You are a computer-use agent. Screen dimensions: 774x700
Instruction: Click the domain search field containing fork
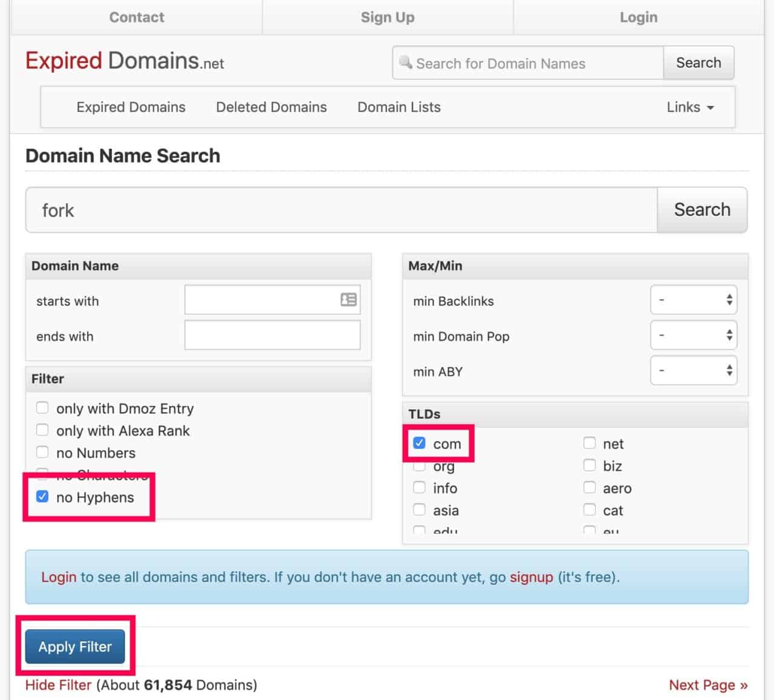pos(342,210)
